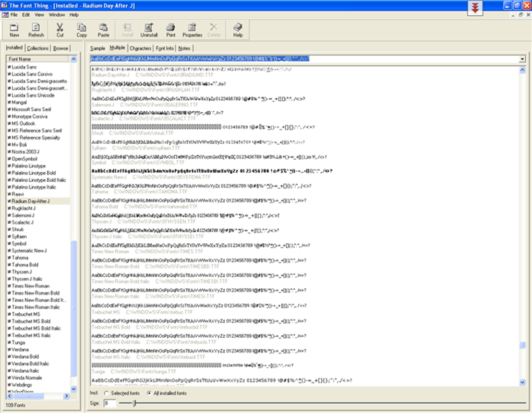532x413 pixels.
Task: Select Verdana Italic in font list
Action: click(25, 371)
